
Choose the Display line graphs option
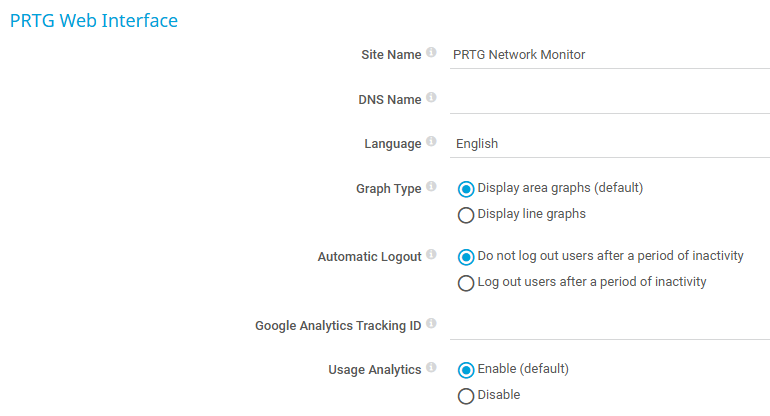[x=466, y=214]
